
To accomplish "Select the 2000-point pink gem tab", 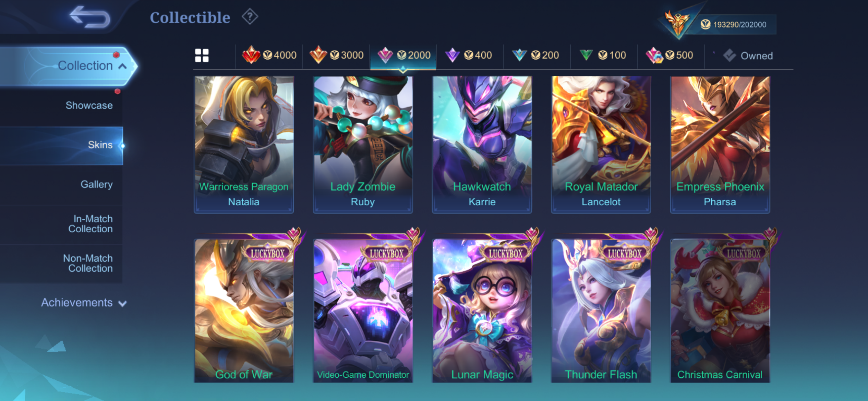I will 403,55.
